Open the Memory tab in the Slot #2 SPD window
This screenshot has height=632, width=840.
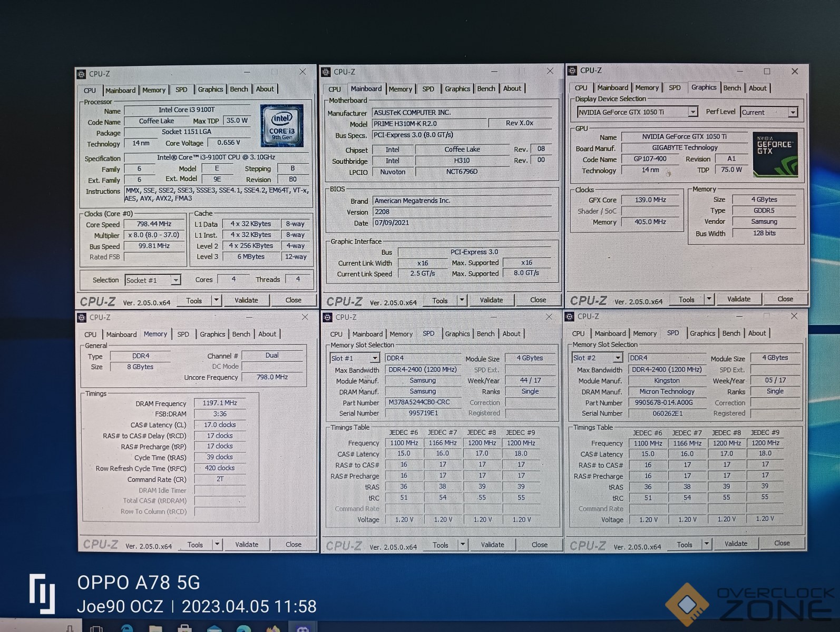644,333
